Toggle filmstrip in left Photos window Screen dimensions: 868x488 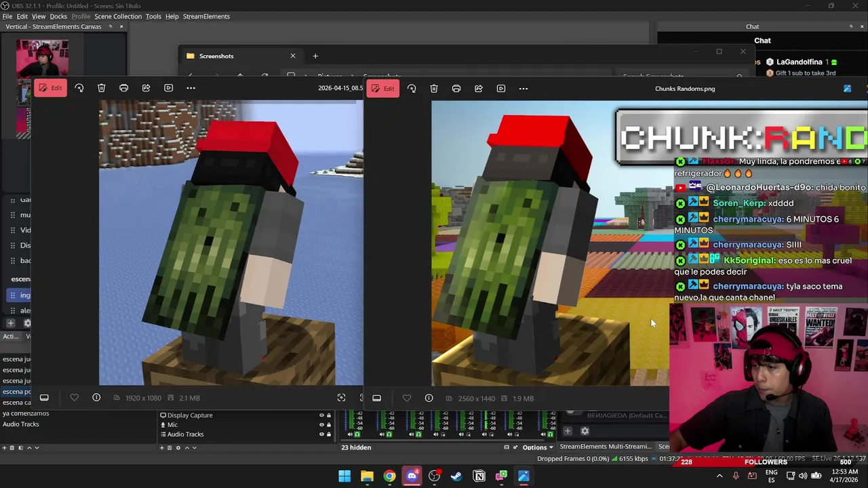coord(44,398)
